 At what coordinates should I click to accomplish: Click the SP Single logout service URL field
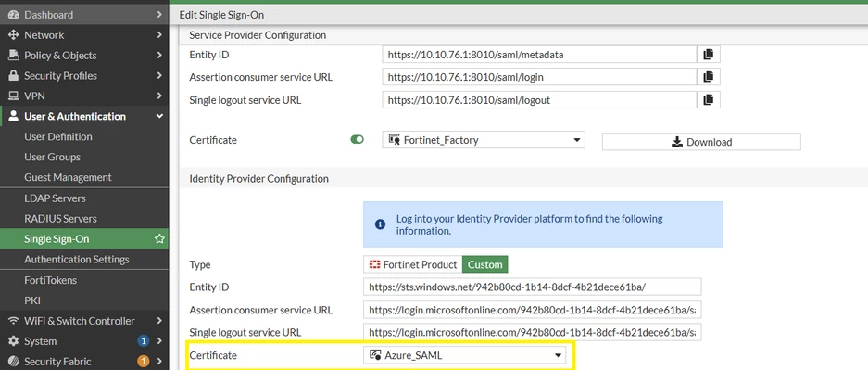click(539, 100)
